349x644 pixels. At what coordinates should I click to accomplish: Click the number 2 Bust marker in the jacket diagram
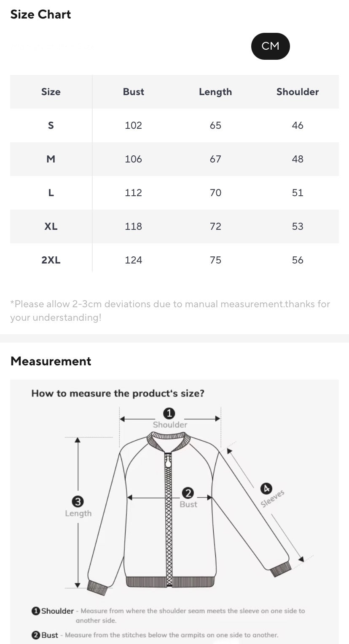[188, 493]
